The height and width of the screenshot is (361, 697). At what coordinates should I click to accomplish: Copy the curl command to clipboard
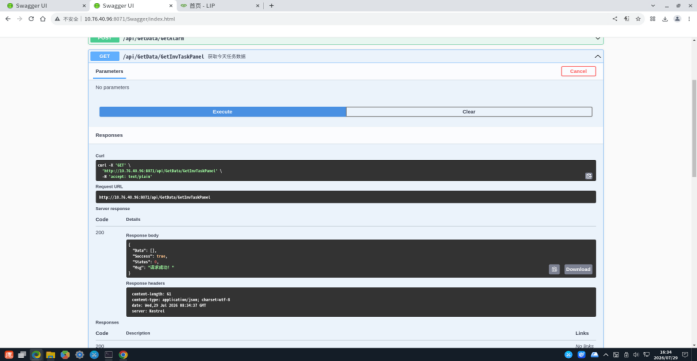click(x=589, y=176)
